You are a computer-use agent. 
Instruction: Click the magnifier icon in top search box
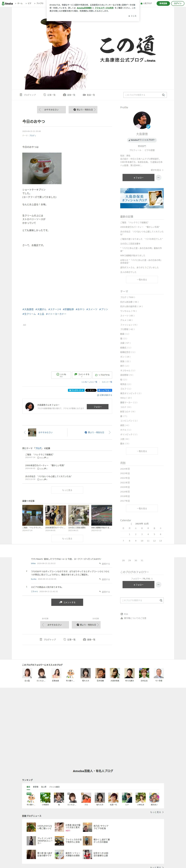(163, 95)
